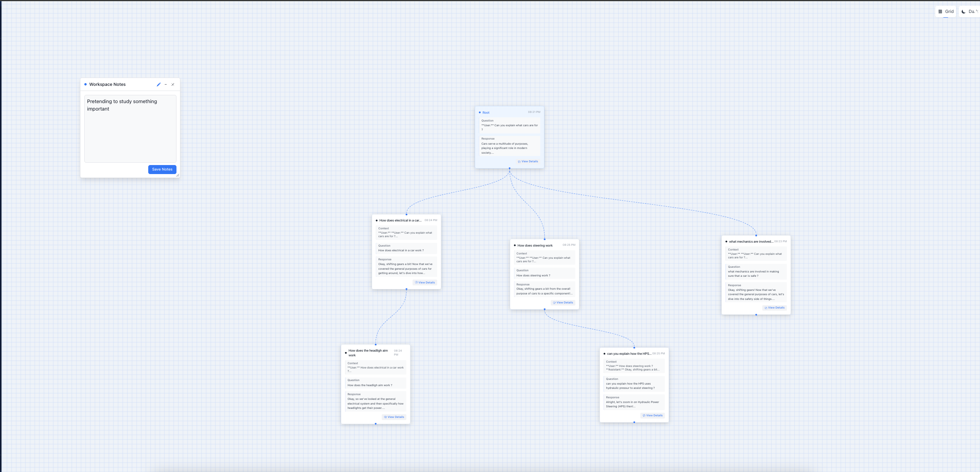The image size is (980, 472).
Task: Click bottom connector dot of mechanics node
Action: (x=756, y=315)
